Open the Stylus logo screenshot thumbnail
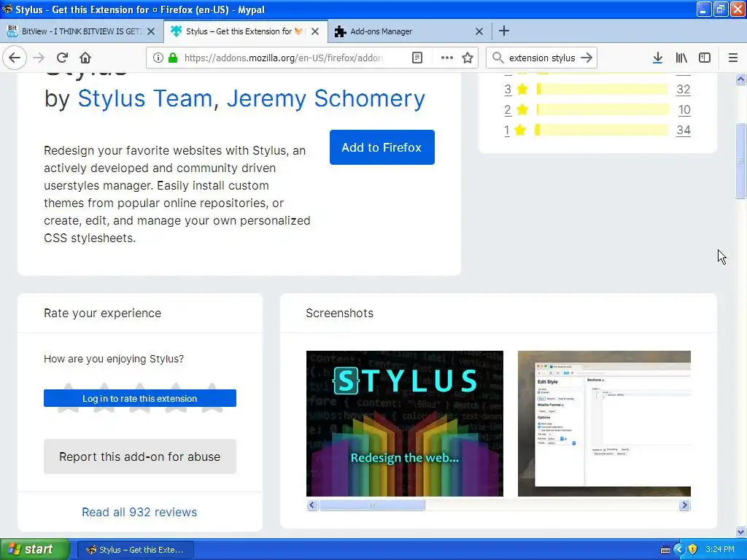 tap(404, 424)
